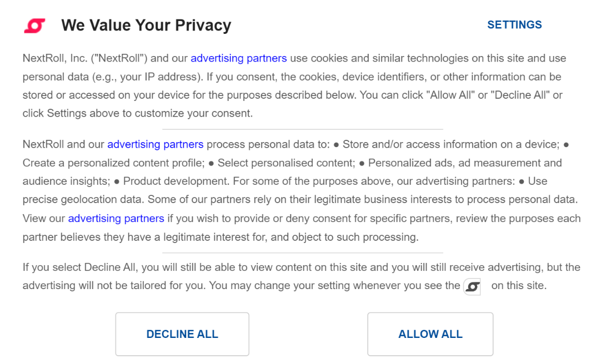Click the "Select personalised content" purpose text
Image resolution: width=591 pixels, height=364 pixels.
click(x=286, y=163)
